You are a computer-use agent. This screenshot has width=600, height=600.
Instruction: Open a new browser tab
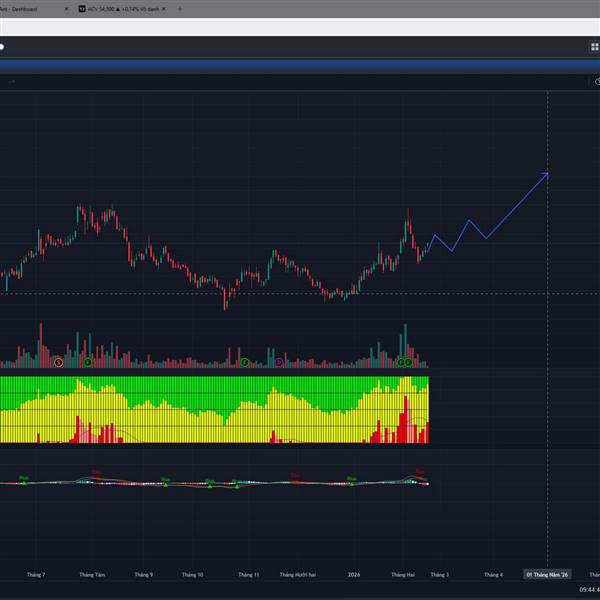pyautogui.click(x=180, y=9)
